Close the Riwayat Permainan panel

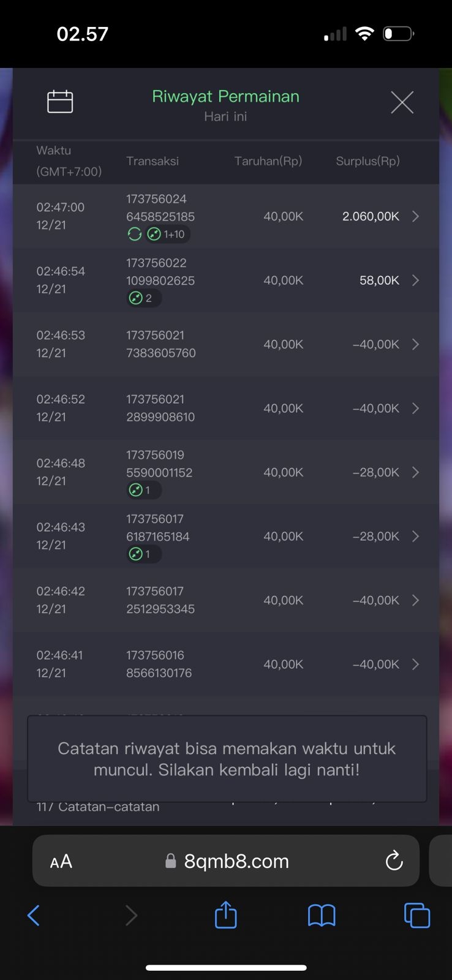pyautogui.click(x=402, y=102)
